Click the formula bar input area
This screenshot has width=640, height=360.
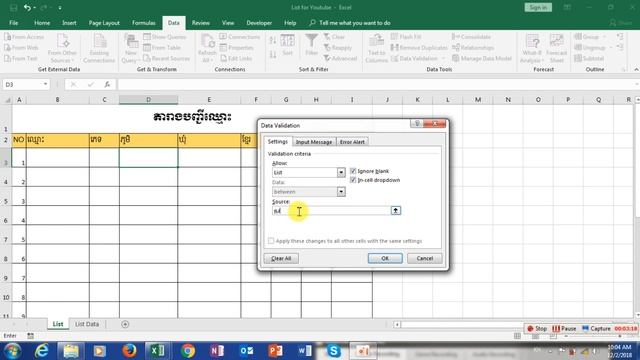coord(376,84)
